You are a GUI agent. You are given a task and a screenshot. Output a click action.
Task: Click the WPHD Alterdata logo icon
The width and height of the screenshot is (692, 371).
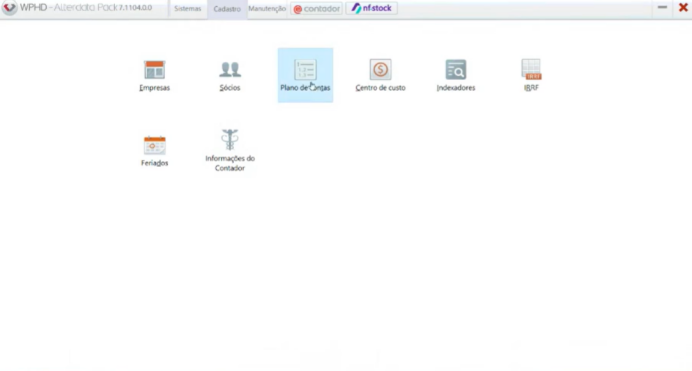[9, 8]
